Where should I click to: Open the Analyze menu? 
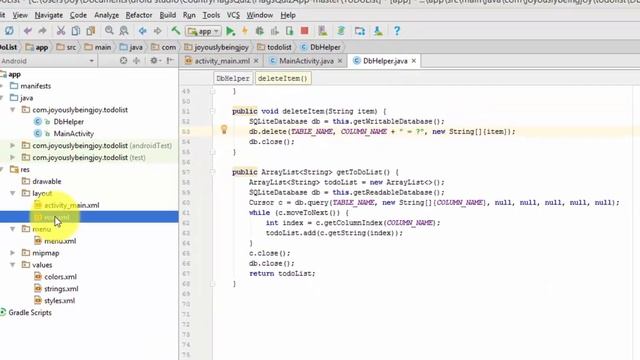[x=106, y=15]
